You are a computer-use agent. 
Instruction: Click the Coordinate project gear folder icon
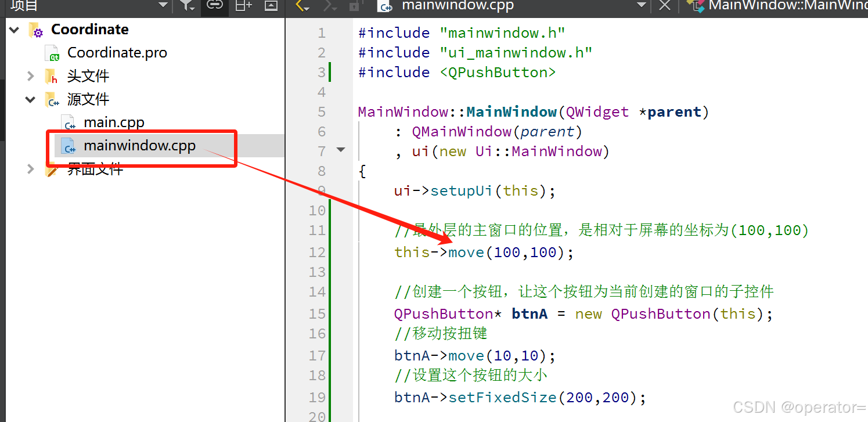click(x=36, y=30)
